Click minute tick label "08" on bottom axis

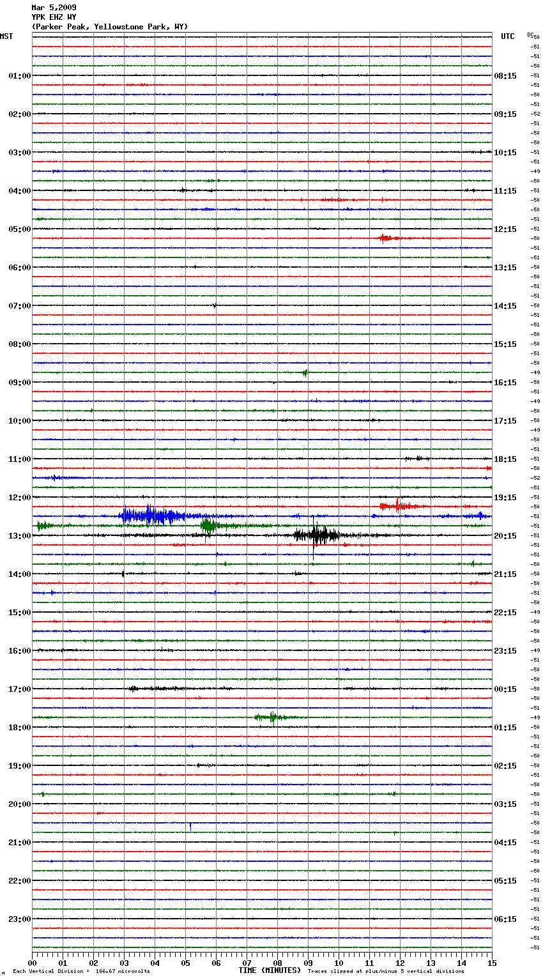pos(277,963)
